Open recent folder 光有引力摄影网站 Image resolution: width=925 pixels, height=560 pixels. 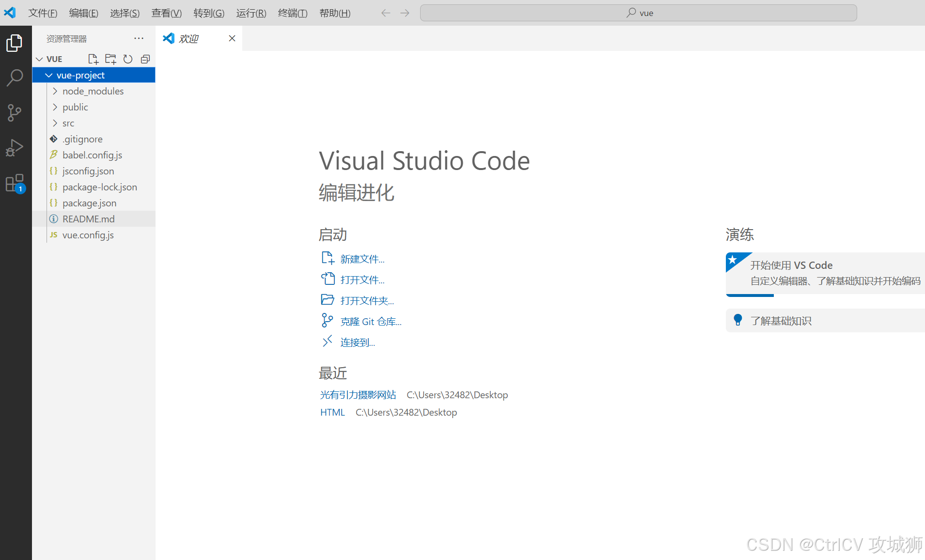358,395
